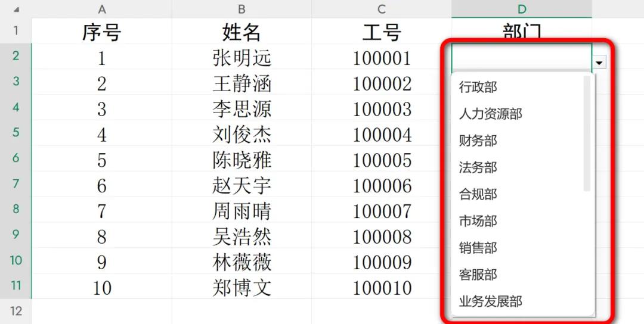This screenshot has height=324, width=644.
Task: Click the cell containing 刘俊杰
Action: 241,132
